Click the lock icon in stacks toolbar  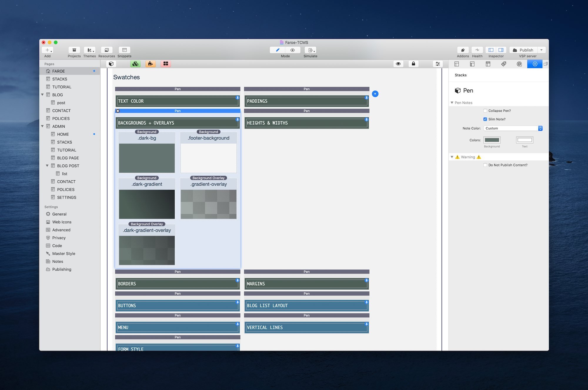coord(413,64)
